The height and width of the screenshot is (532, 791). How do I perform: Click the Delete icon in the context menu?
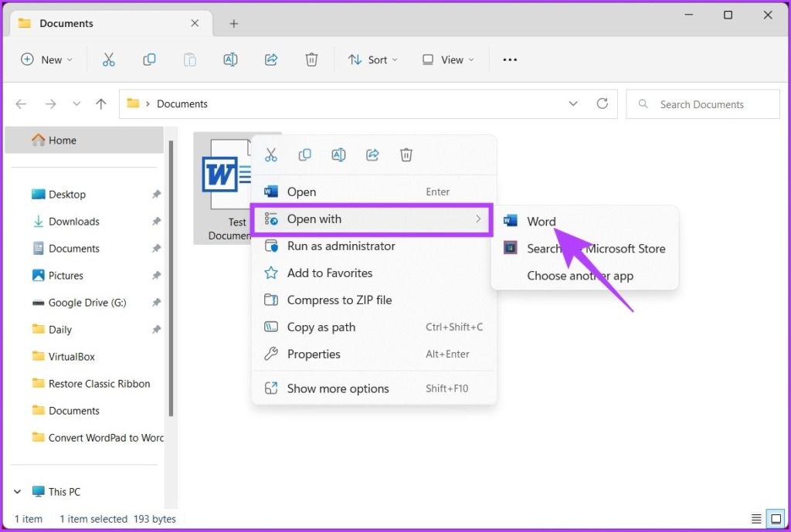point(406,155)
